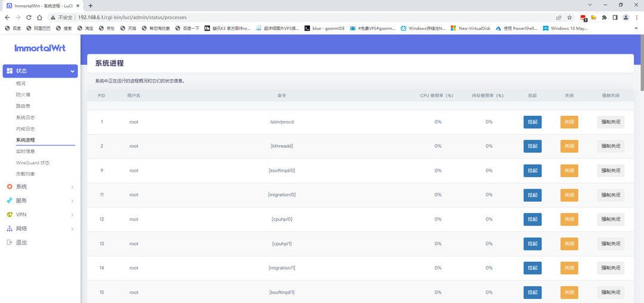Click 强制关闭 for [cpuhp/1] process
644x303 pixels.
pos(611,243)
